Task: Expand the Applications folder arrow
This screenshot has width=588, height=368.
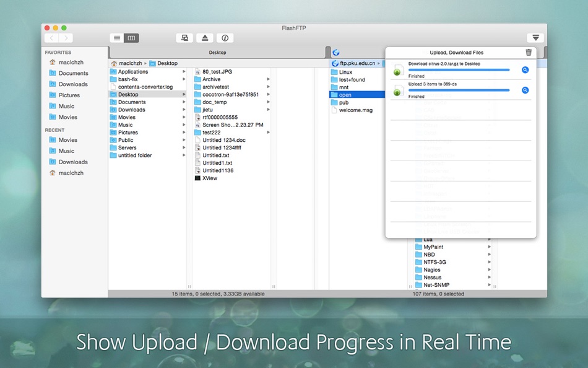Action: (x=184, y=71)
